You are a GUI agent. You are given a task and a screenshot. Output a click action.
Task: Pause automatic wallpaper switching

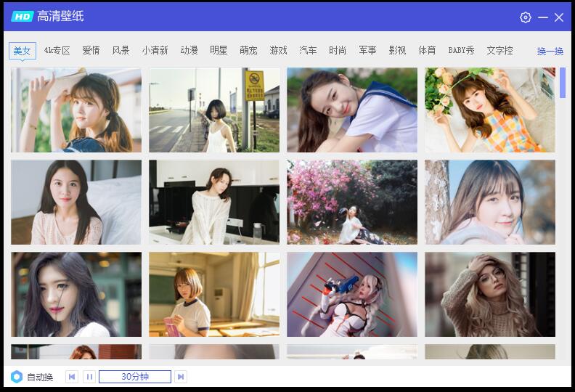pyautogui.click(x=89, y=377)
